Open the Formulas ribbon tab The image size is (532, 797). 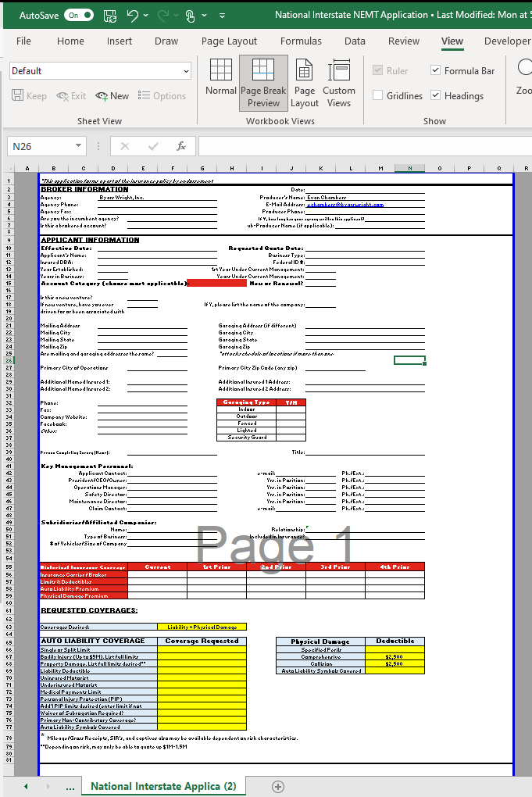[x=301, y=41]
